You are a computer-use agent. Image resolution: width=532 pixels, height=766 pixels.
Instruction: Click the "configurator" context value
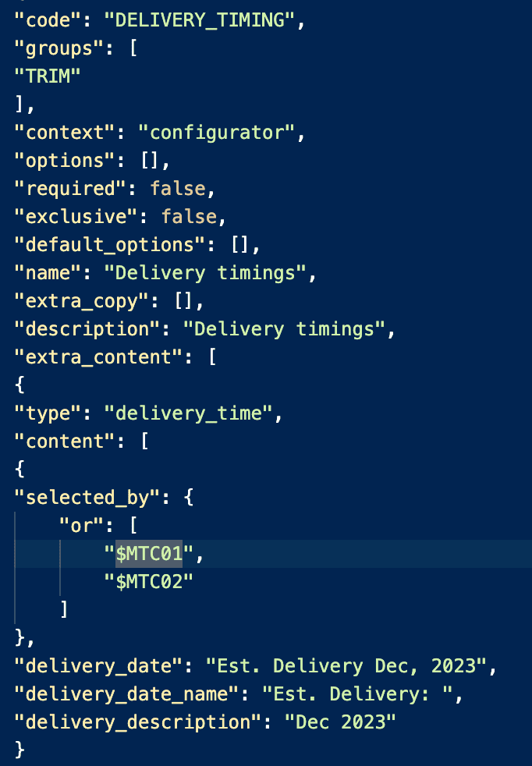(216, 133)
